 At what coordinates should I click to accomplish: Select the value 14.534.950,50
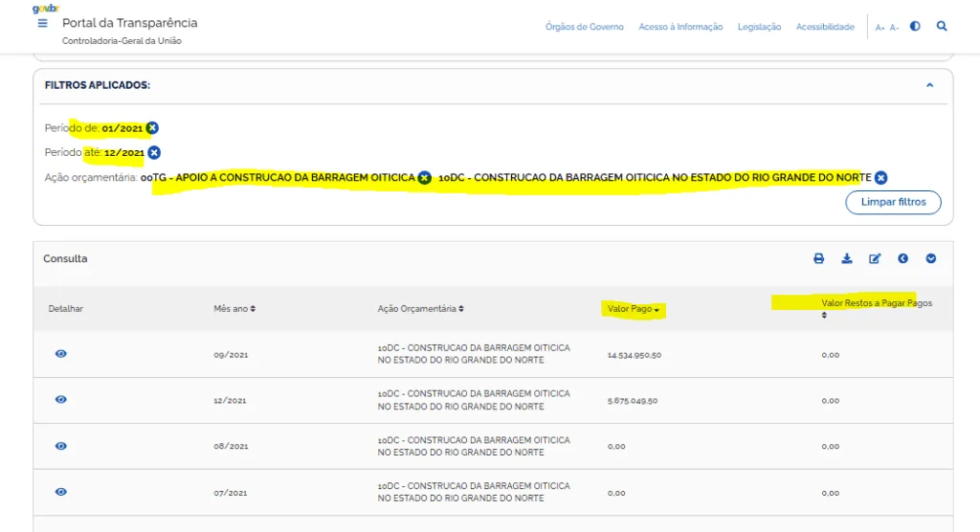pyautogui.click(x=635, y=355)
